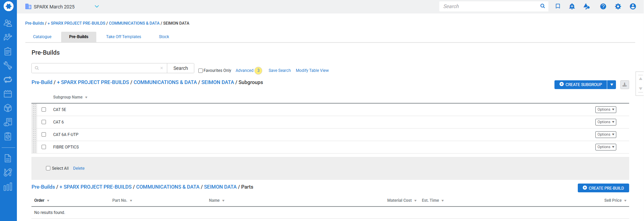This screenshot has height=221, width=644.
Task: Open the help question mark icon
Action: point(603,6)
